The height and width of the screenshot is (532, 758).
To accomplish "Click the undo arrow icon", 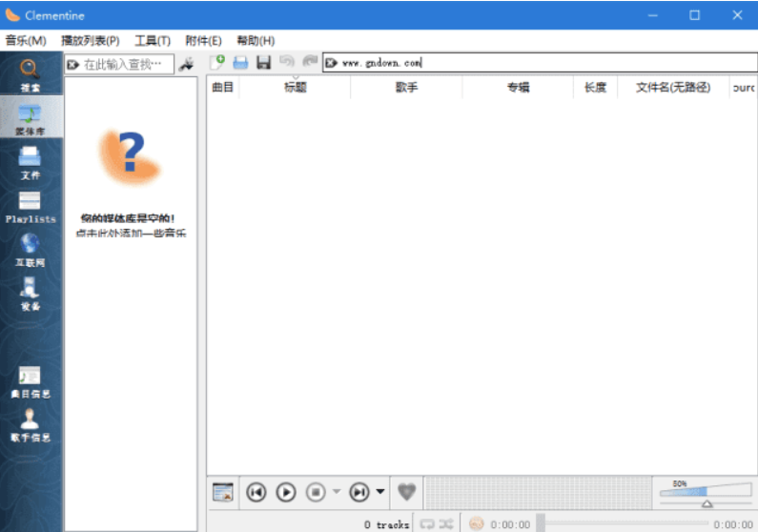I will [x=287, y=61].
